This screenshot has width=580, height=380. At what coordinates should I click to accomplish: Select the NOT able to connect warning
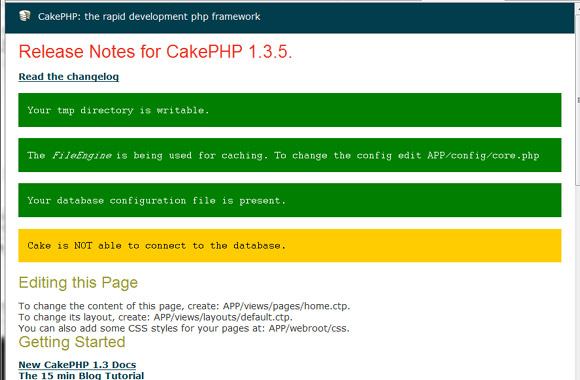pos(290,246)
